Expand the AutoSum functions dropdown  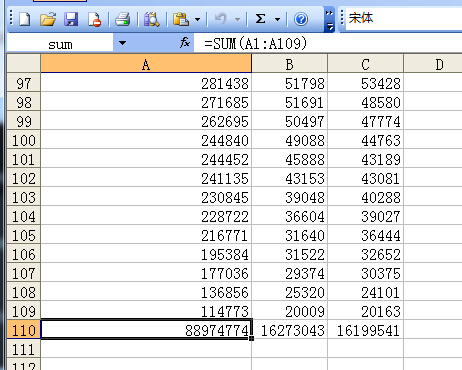coord(277,19)
